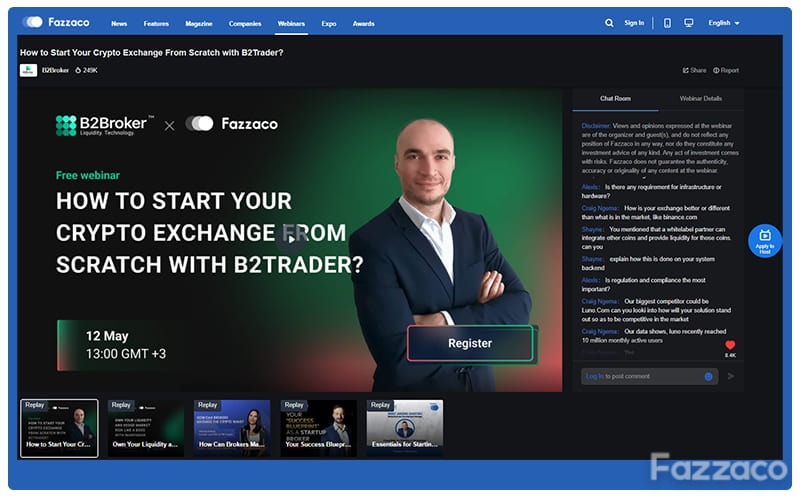Viewport: 800px width, 497px height.
Task: Click the desktop monitor icon in header
Action: pyautogui.click(x=688, y=23)
